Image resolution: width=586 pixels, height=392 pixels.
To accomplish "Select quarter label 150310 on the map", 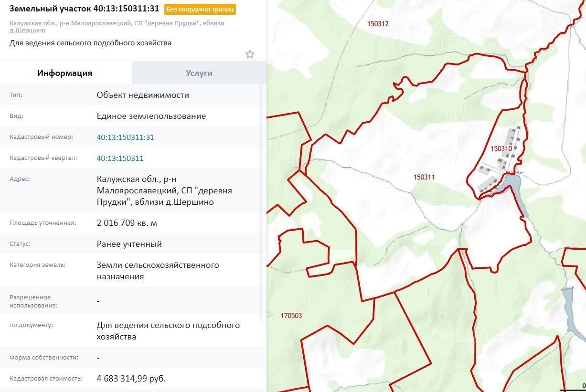I will tap(501, 148).
